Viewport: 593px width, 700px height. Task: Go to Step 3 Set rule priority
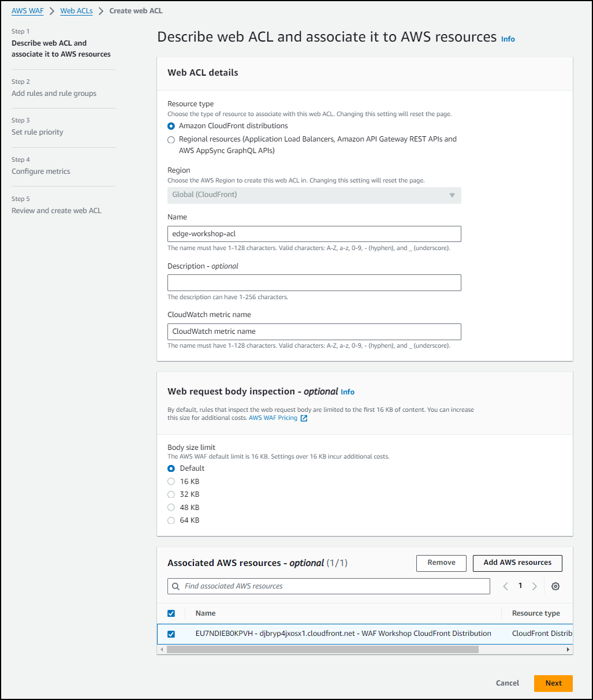tap(38, 132)
